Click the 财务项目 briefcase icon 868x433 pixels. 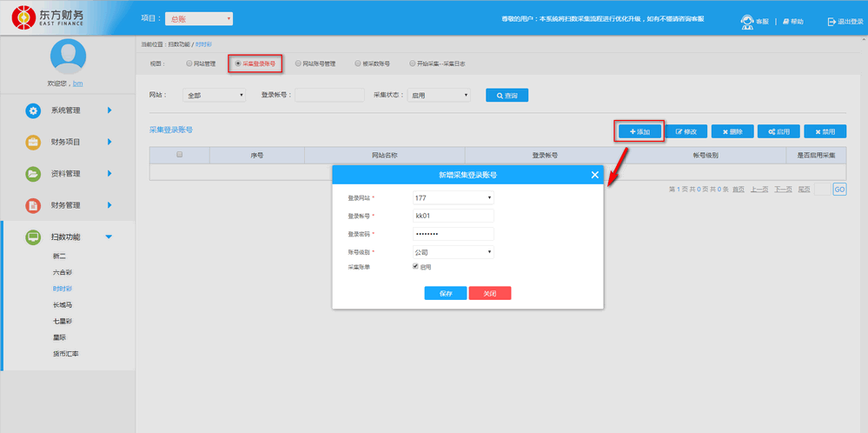[x=33, y=142]
